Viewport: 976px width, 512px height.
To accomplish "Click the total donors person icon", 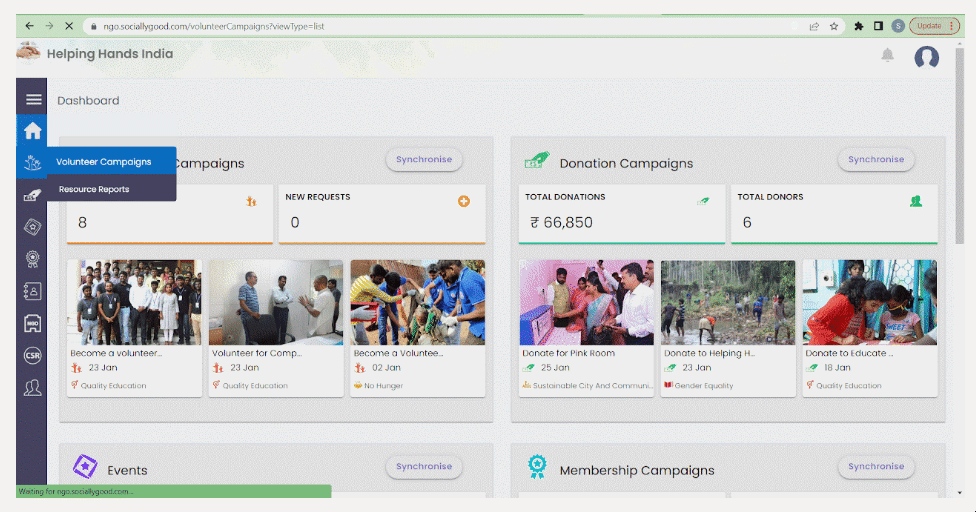I will pyautogui.click(x=916, y=201).
